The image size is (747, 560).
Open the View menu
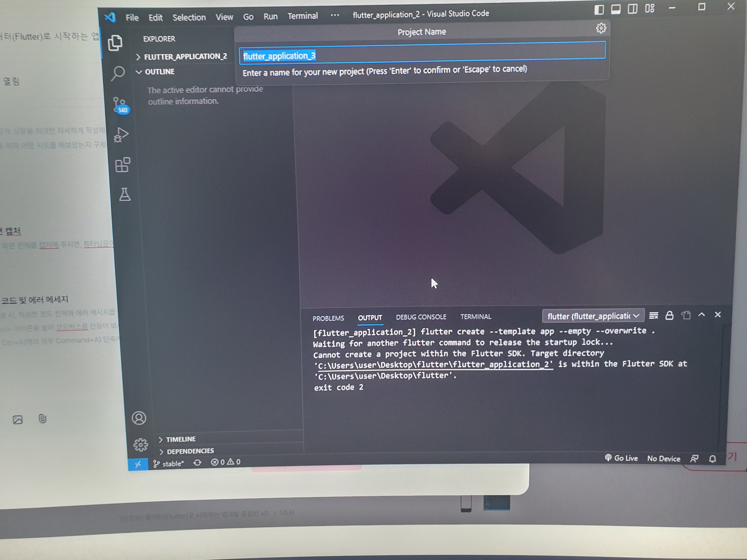[x=224, y=17]
